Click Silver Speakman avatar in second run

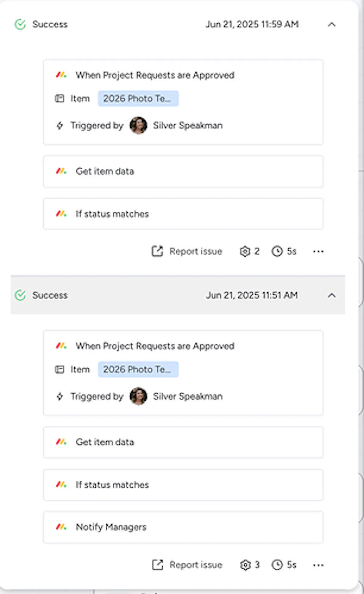(x=139, y=396)
